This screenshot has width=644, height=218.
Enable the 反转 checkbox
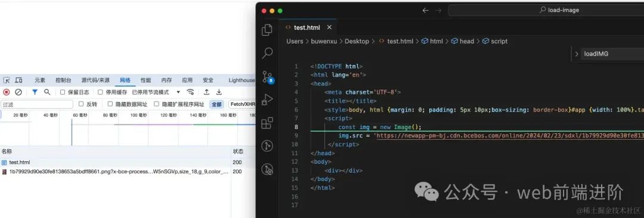pos(81,104)
